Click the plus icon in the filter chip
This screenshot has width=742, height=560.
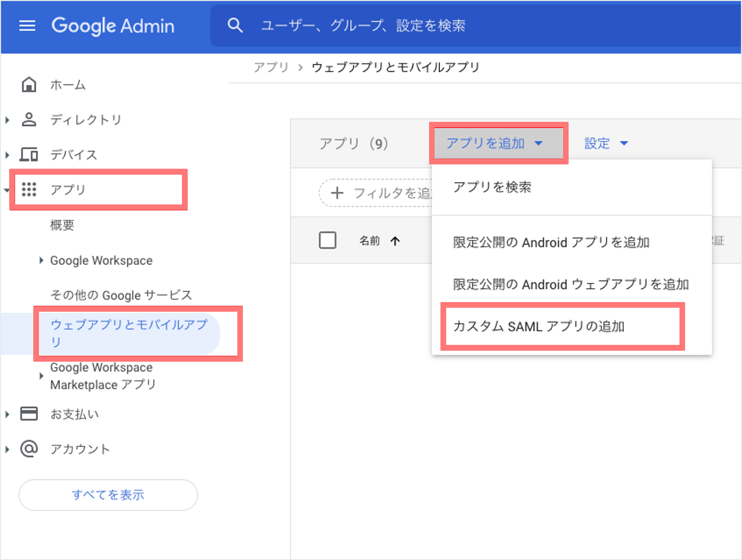(337, 193)
